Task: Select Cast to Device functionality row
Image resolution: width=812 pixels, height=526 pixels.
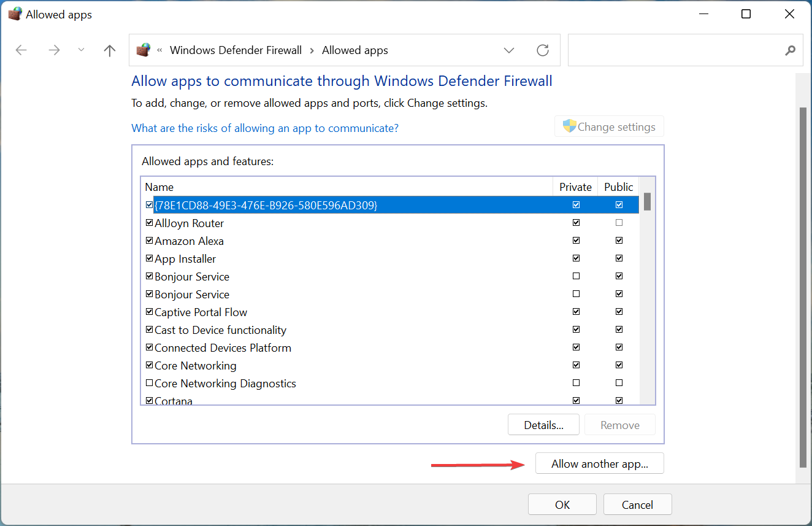Action: click(x=390, y=330)
